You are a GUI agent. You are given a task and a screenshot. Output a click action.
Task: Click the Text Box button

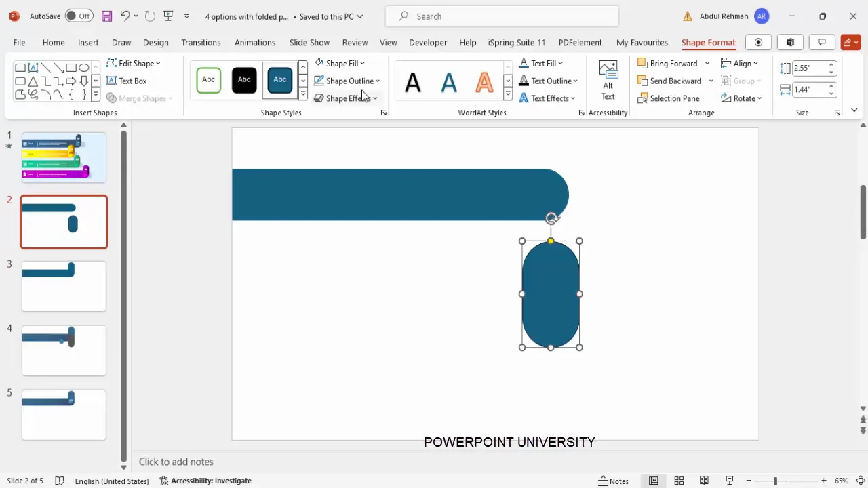click(x=127, y=81)
